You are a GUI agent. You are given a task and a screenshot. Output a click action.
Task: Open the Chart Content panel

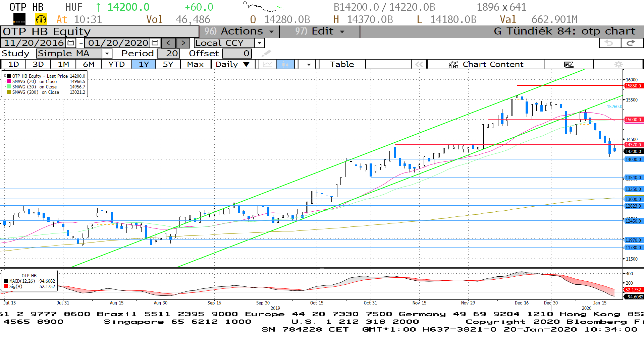click(x=486, y=64)
